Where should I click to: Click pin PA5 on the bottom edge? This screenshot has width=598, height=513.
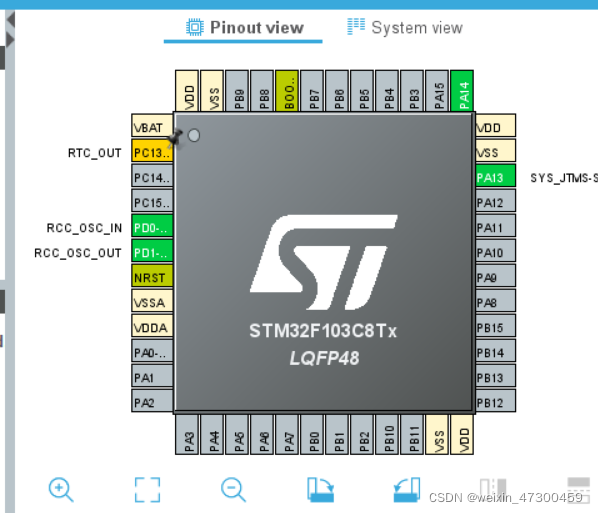pos(237,434)
